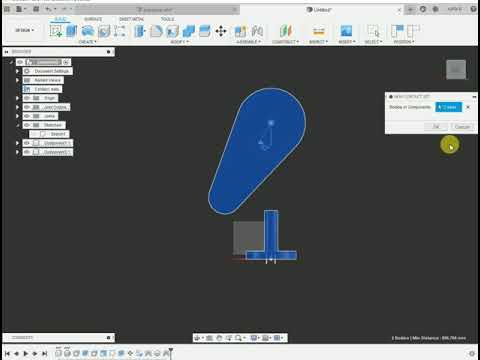Image resolution: width=480 pixels, height=360 pixels.
Task: Select the Fillet tool
Action: click(x=156, y=31)
